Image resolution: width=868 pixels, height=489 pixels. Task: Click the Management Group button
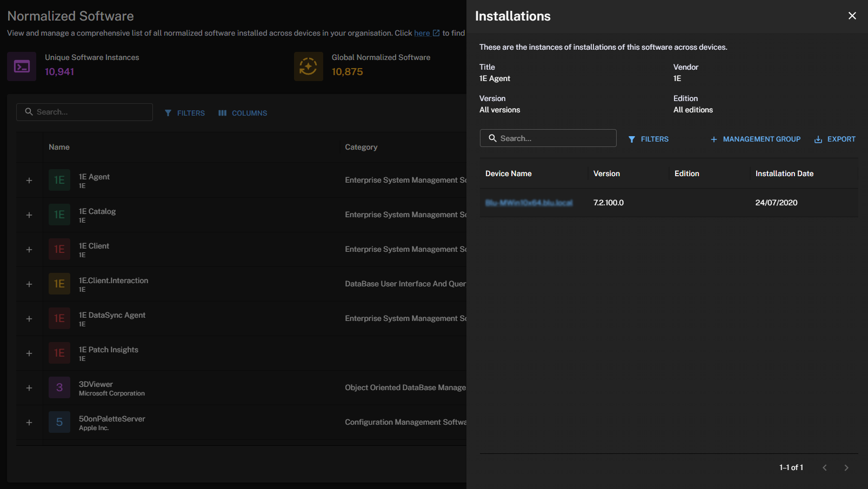(x=756, y=139)
